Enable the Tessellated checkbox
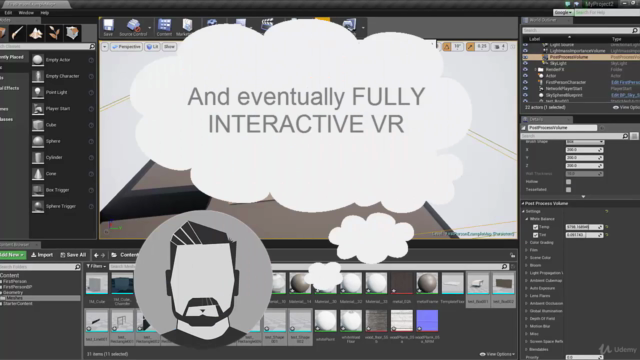Screen dimensions: 640x360 (x=569, y=190)
